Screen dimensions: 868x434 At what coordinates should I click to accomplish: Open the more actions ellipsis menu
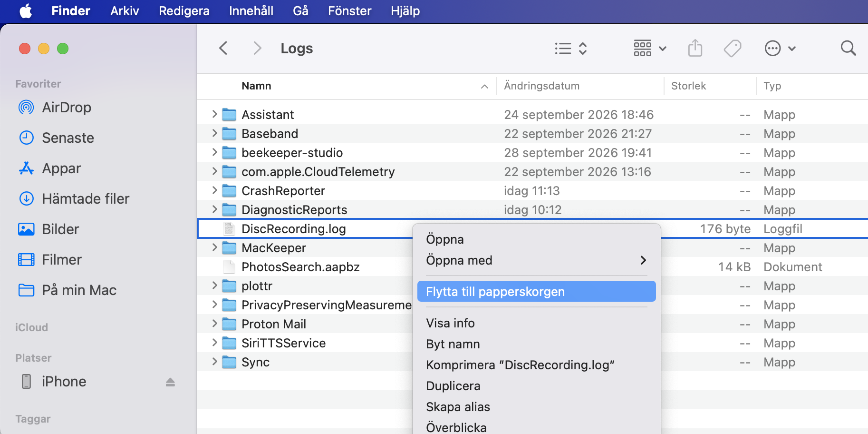point(780,48)
